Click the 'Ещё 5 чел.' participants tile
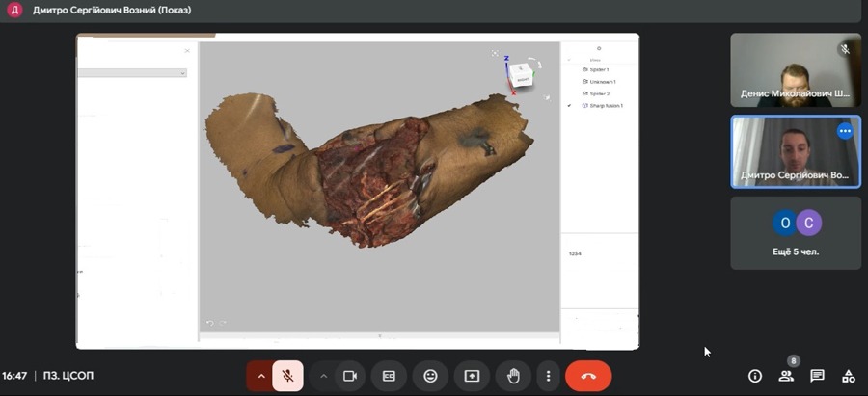This screenshot has width=868, height=396. coord(795,232)
